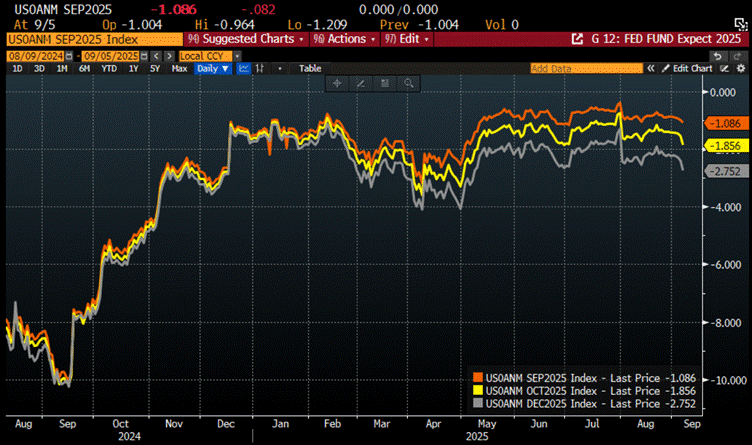Expand the Local CCY currency dropdown arrow
Viewport: 752px width, 445px height.
[237, 56]
